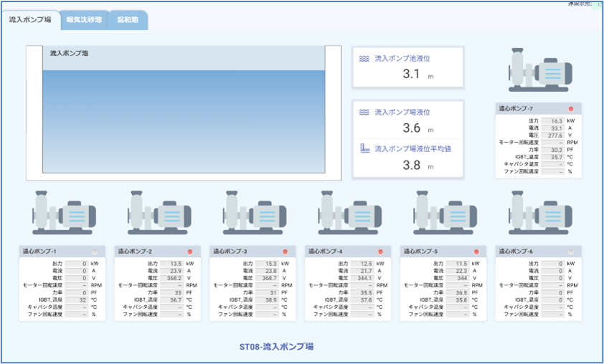This screenshot has height=364, width=604.
Task: Click the red status indicator of 遠心ポンプ-7
Action: pyautogui.click(x=571, y=109)
